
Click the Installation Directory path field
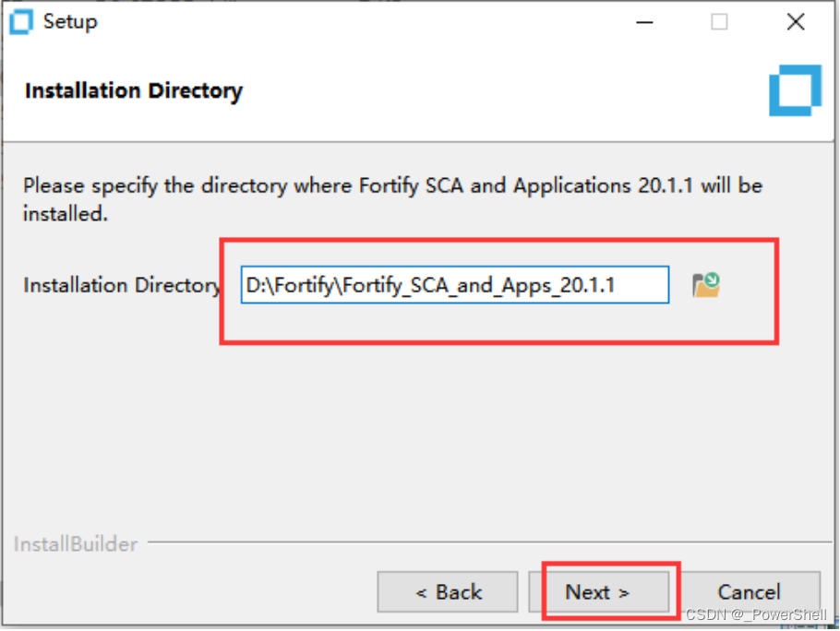455,285
